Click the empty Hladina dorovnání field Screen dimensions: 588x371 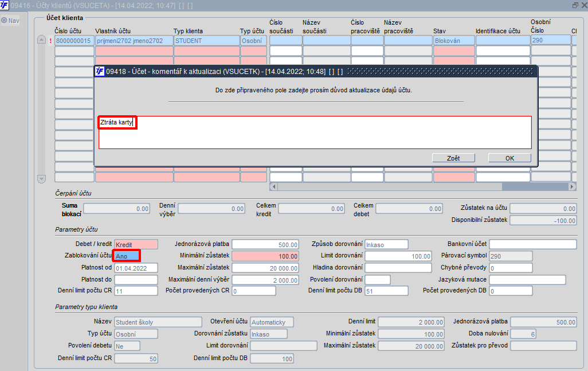point(398,268)
